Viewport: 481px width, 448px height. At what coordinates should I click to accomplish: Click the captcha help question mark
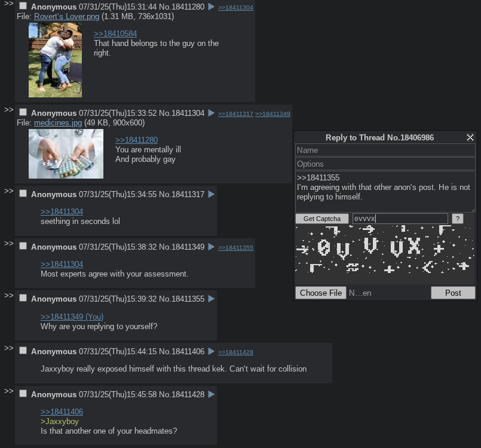pos(457,219)
